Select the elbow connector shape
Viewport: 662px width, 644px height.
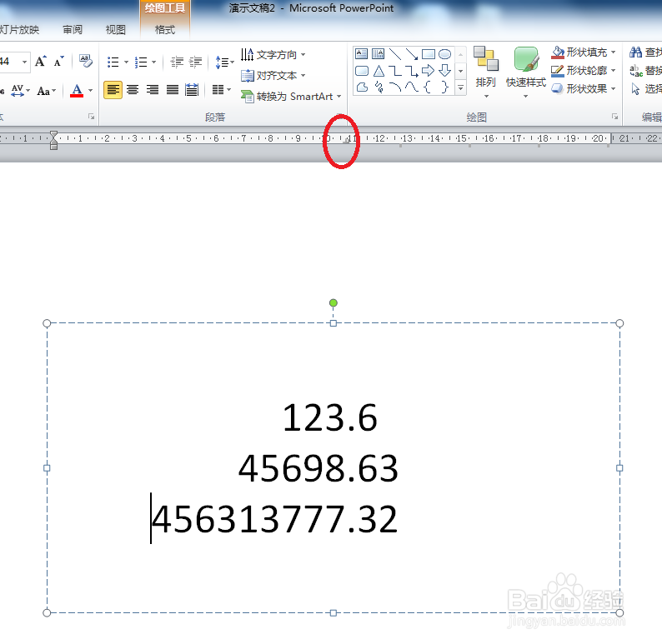click(394, 71)
